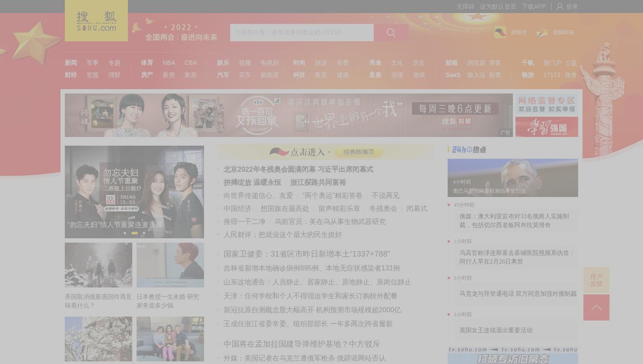Viewport: 643px width, 364px height.
Task: Open 中国将在孟加拉国 headline
Action: [x=302, y=344]
